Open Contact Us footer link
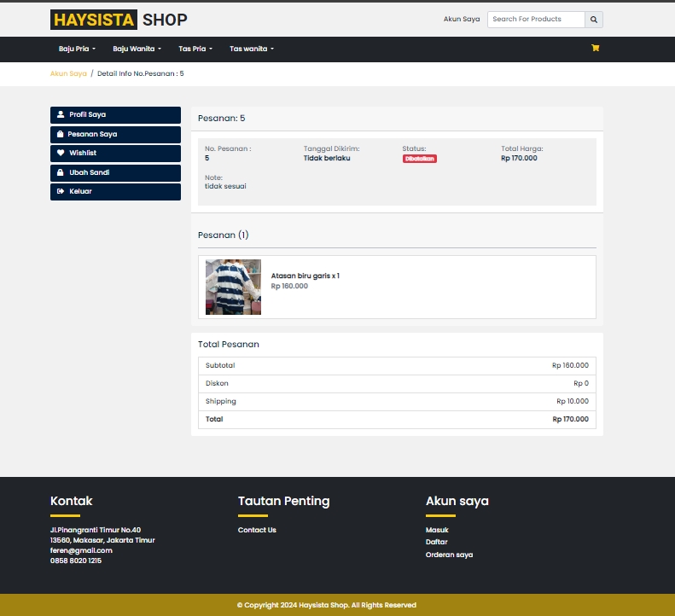The height and width of the screenshot is (616, 675). pos(257,530)
